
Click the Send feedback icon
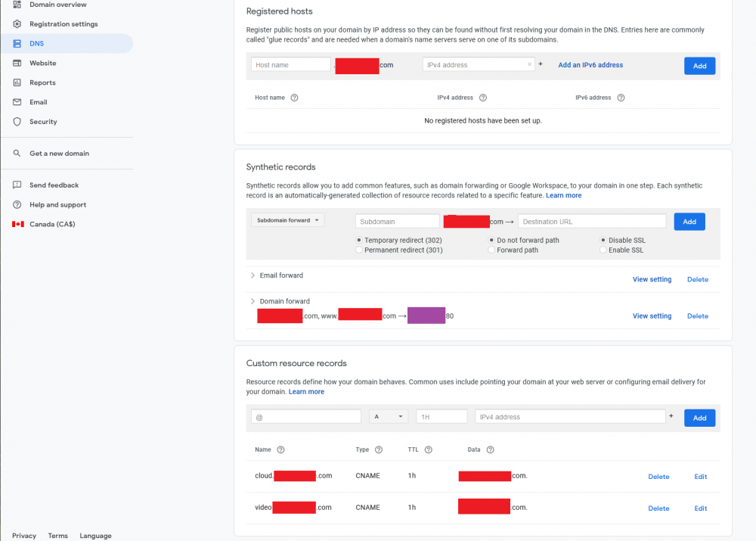17,185
